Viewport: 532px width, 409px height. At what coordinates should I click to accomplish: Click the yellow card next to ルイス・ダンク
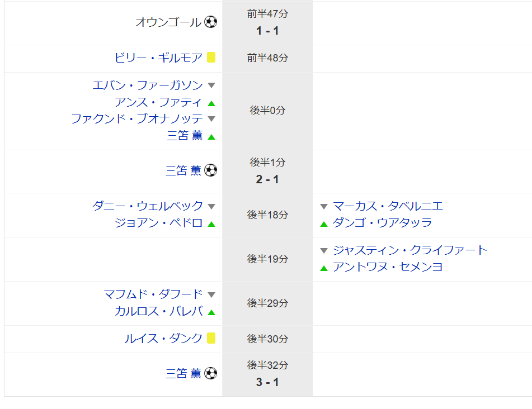[211, 338]
